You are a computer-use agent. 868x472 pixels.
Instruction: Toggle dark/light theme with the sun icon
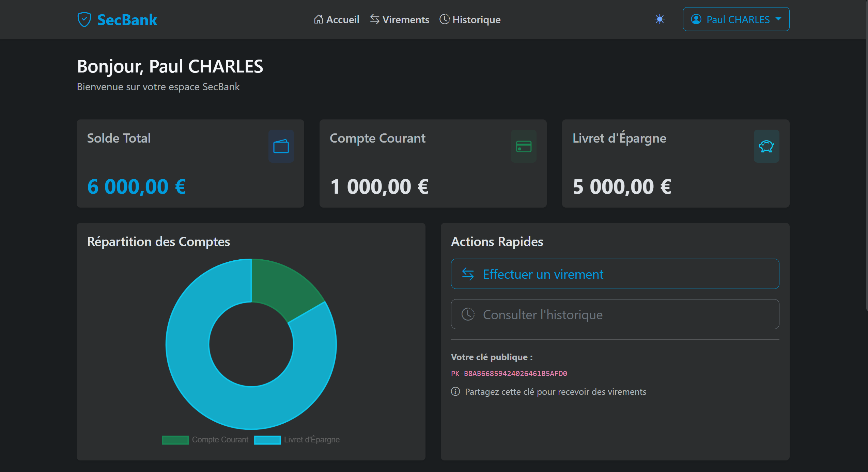tap(660, 19)
